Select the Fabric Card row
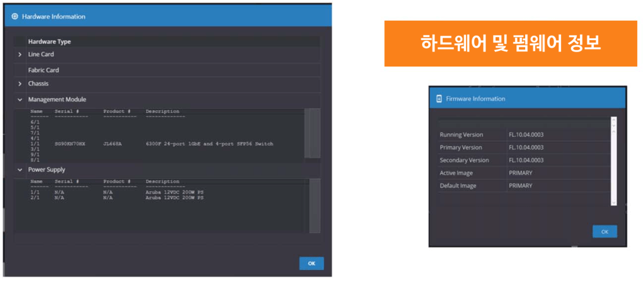This screenshot has width=644, height=282. tap(43, 70)
